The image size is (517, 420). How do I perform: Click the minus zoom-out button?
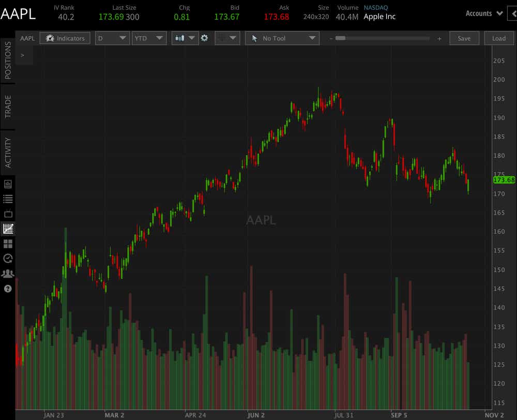pyautogui.click(x=331, y=39)
